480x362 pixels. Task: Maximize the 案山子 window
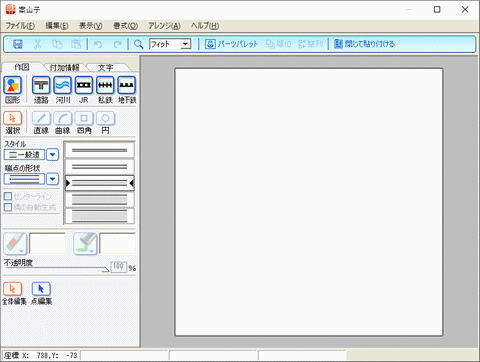point(437,9)
